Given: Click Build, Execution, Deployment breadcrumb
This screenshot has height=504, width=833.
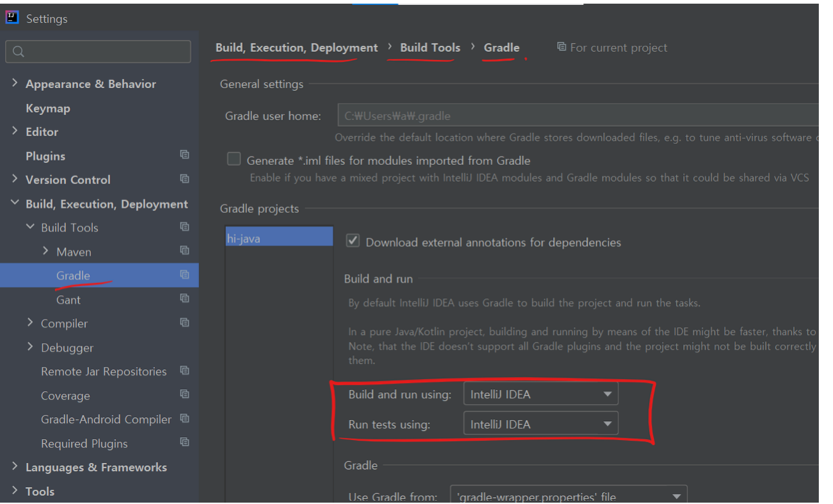Looking at the screenshot, I should [x=297, y=48].
